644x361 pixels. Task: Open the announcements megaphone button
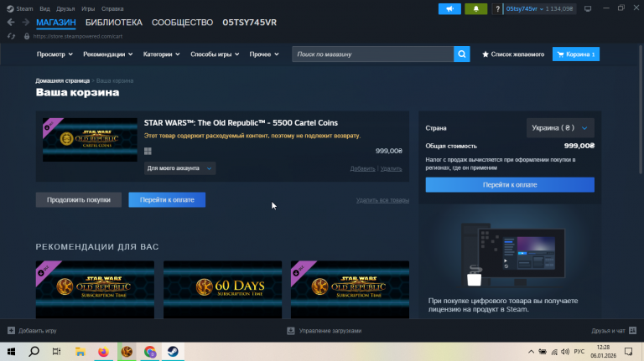[x=449, y=8]
